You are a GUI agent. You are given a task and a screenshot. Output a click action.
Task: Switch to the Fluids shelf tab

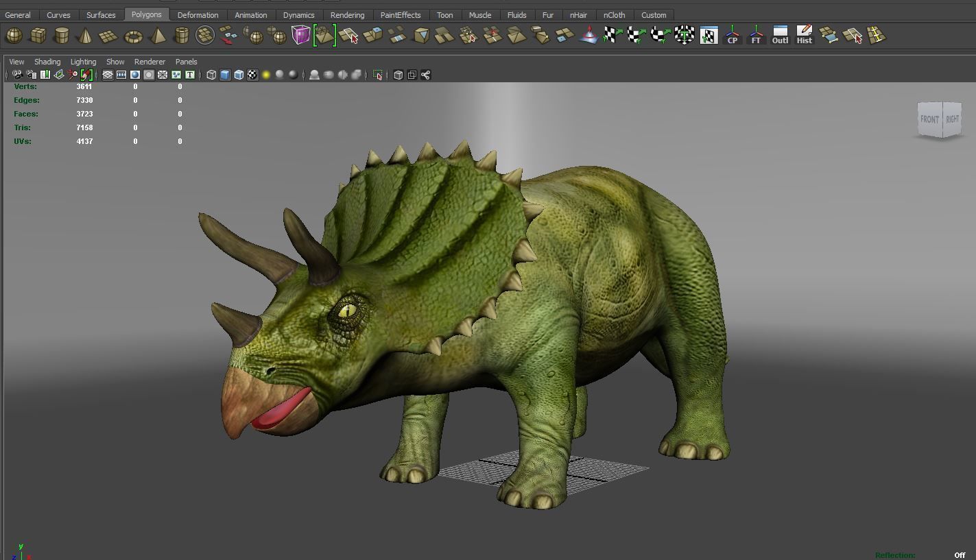pos(516,14)
